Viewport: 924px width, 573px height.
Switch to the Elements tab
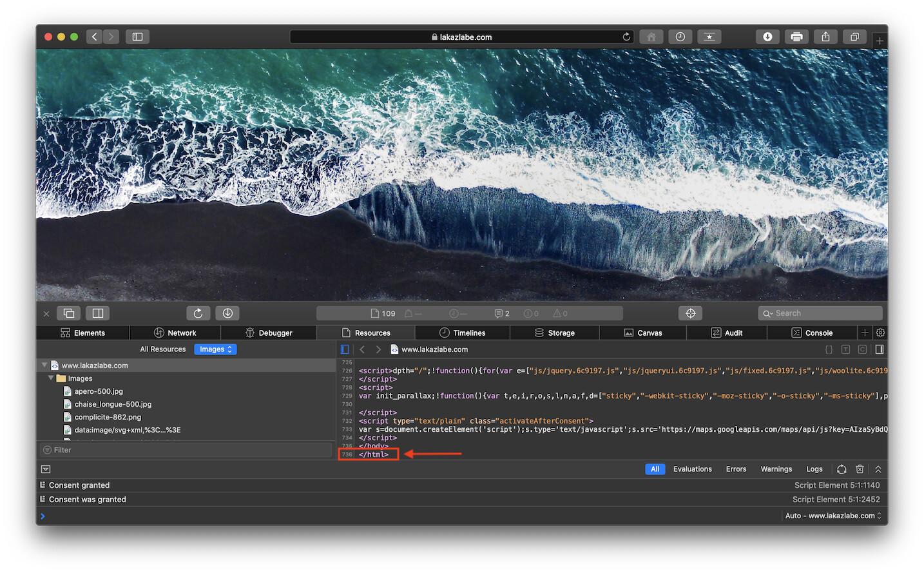pos(83,333)
